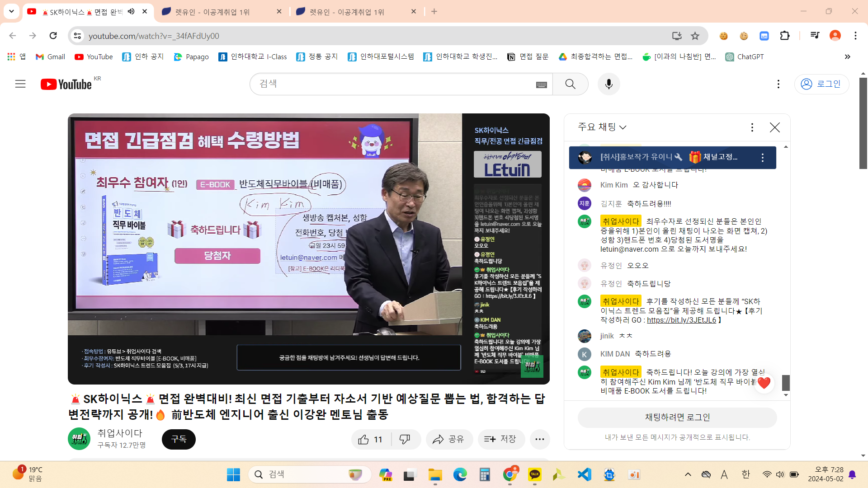Image resolution: width=868 pixels, height=488 pixels.
Task: Show more bookmarks chevron
Action: (x=847, y=57)
